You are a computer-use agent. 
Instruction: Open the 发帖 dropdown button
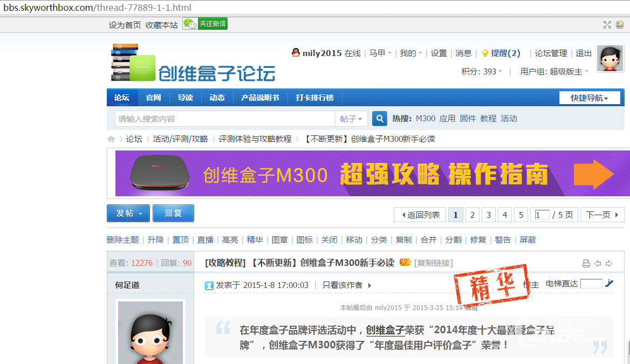pos(128,213)
